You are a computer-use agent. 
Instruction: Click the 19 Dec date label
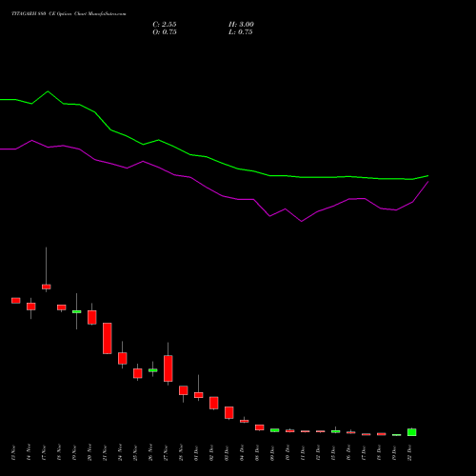[x=394, y=453]
